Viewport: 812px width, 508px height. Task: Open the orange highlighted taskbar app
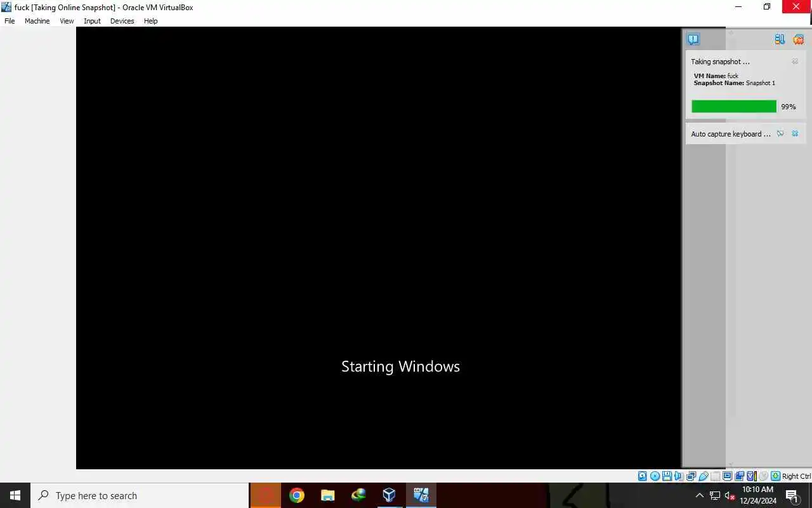(266, 495)
